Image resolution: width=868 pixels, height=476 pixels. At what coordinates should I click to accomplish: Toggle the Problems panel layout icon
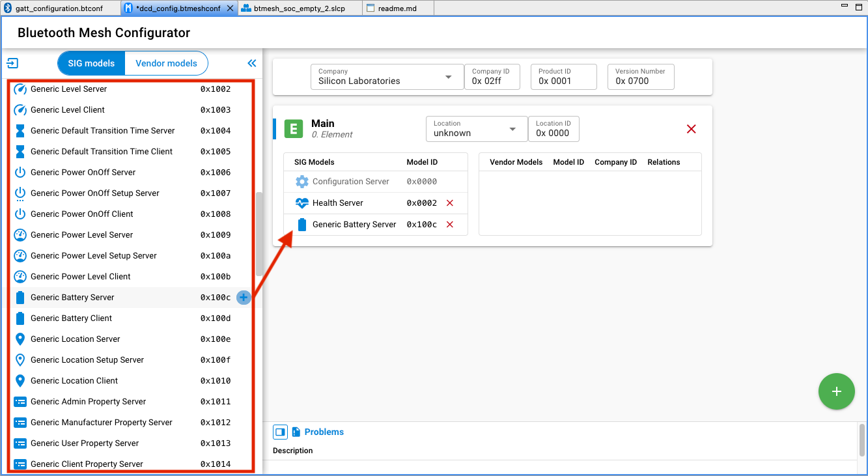point(280,432)
